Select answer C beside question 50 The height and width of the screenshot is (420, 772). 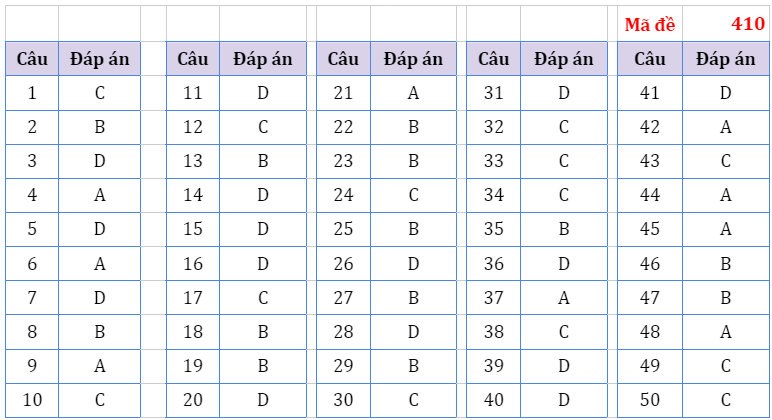coord(726,400)
